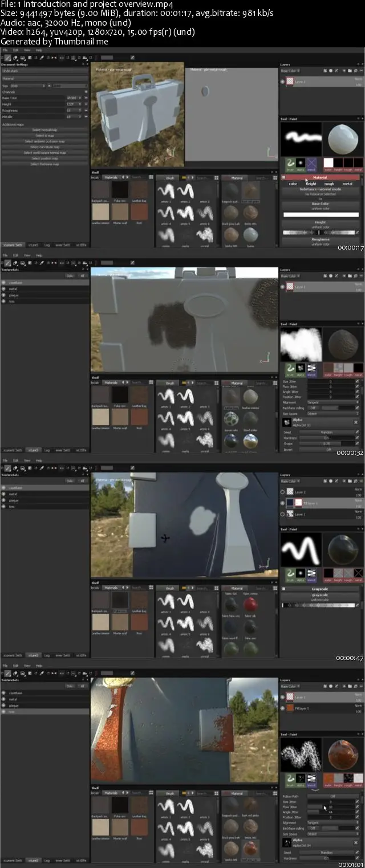Click Select normal map button in 00:00:17 frame

(44, 130)
